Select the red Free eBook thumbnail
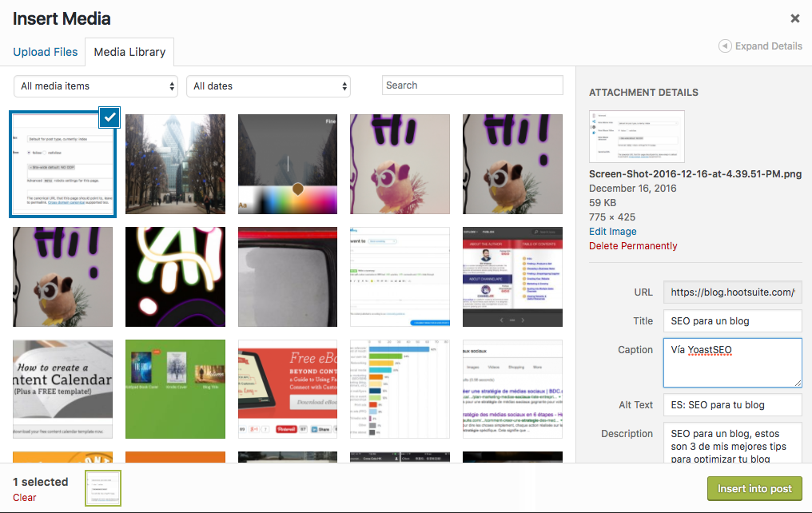812x513 pixels. pos(288,389)
